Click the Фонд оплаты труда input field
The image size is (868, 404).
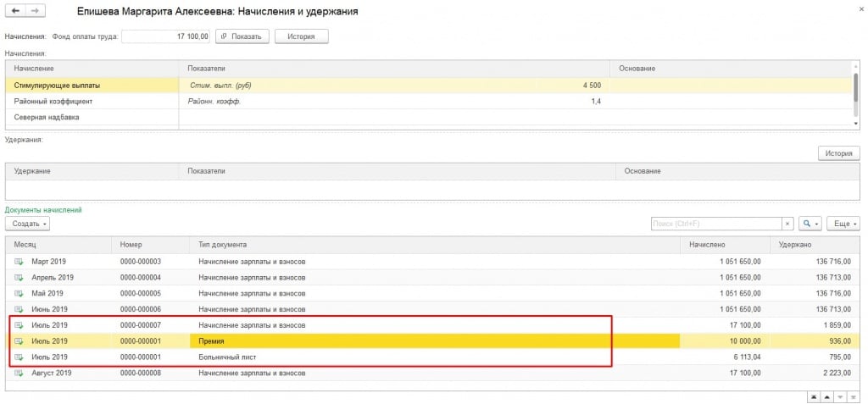pos(165,36)
